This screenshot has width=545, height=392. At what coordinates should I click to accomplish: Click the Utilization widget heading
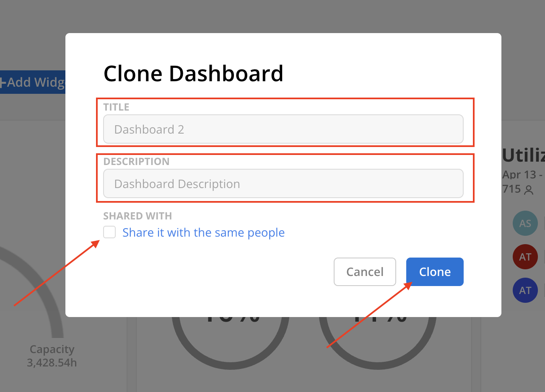[x=523, y=155]
